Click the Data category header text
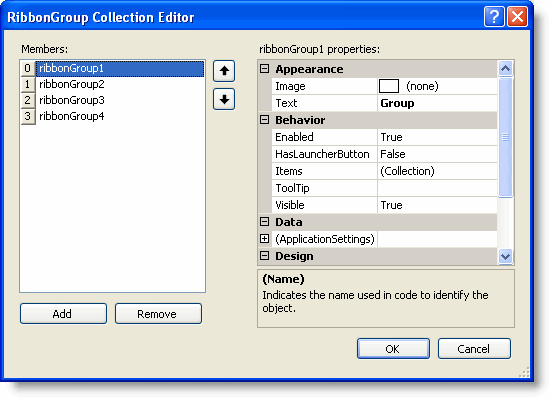Viewport: 550px width, 398px height. (x=288, y=222)
